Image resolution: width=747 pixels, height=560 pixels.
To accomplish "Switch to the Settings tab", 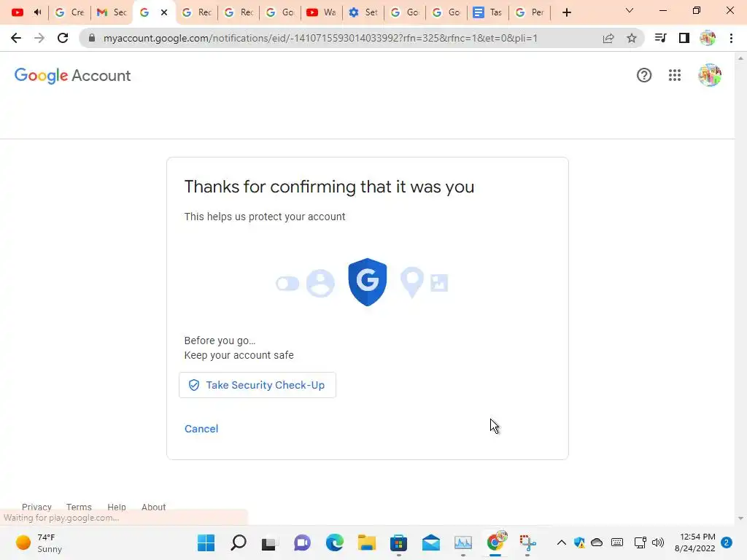I will pyautogui.click(x=363, y=12).
